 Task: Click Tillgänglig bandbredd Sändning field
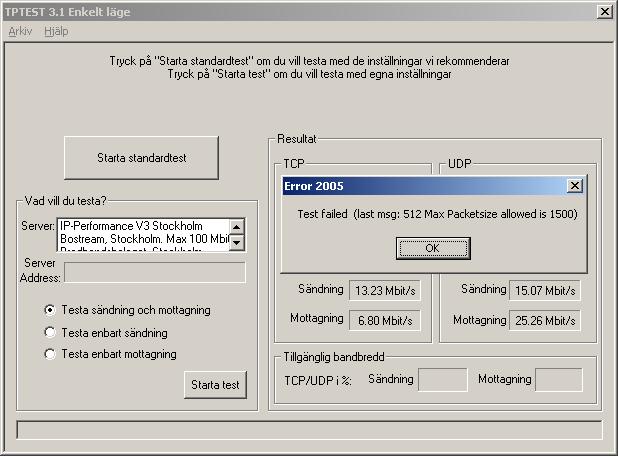coord(443,380)
